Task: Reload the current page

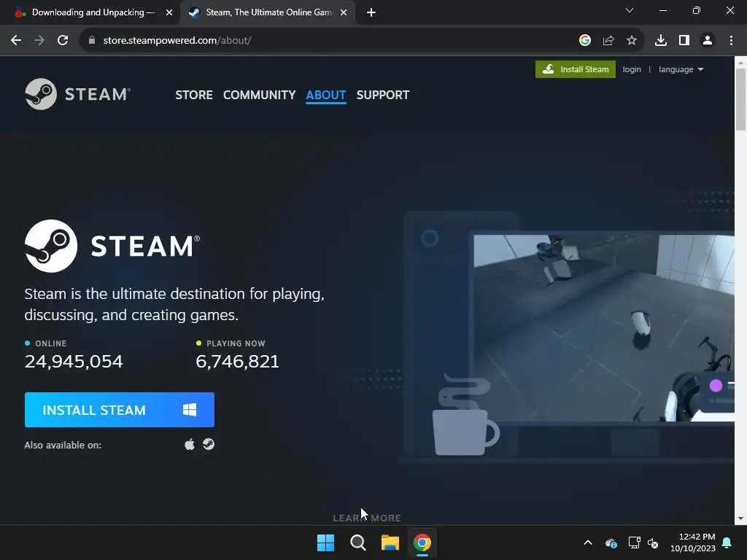Action: (x=63, y=41)
